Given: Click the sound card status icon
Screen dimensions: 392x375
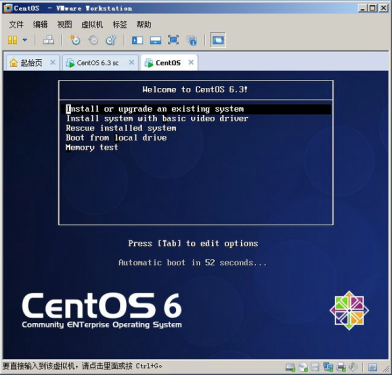Looking at the screenshot, I should click(x=353, y=367).
